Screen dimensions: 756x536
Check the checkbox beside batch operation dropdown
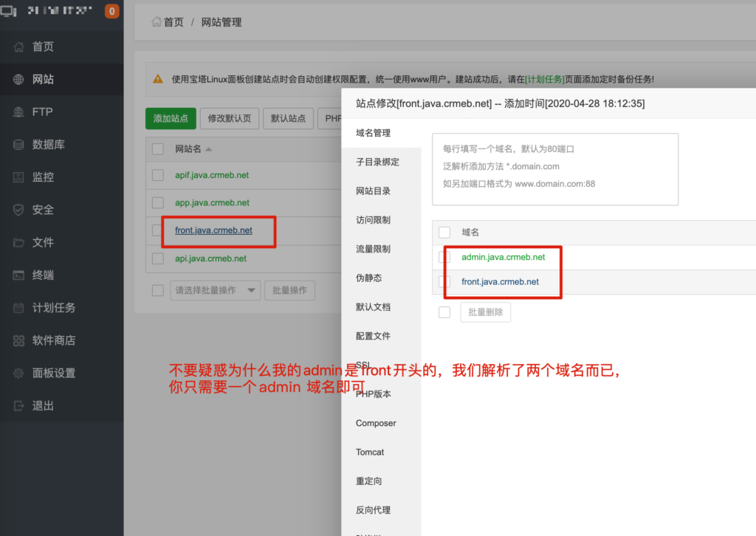pyautogui.click(x=158, y=290)
